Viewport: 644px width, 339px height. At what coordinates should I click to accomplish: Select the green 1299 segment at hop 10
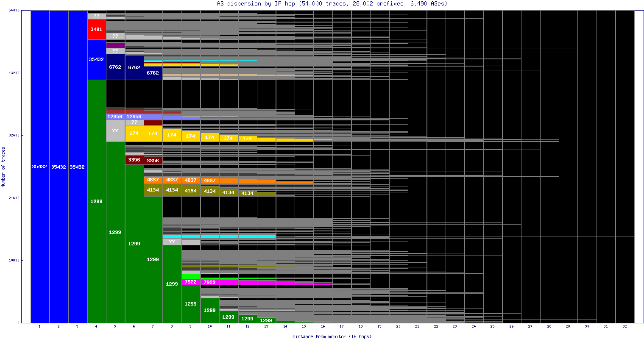click(210, 310)
